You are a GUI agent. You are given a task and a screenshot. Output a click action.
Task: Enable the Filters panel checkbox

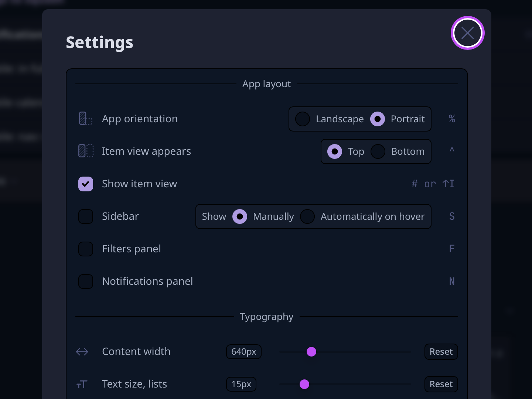click(86, 249)
